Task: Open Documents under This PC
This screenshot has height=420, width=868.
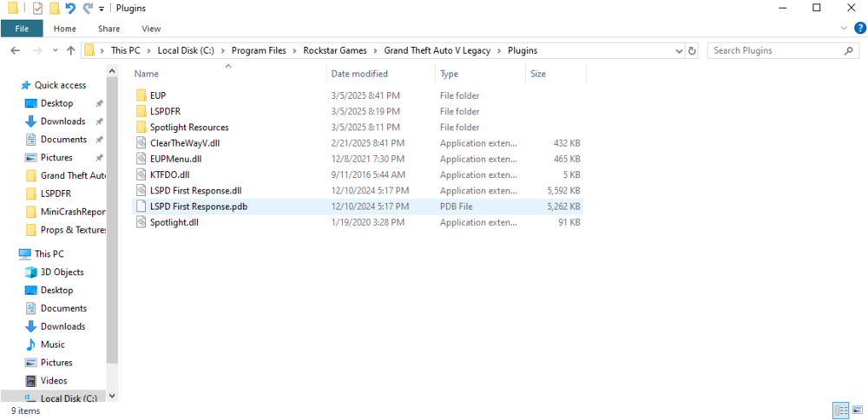Action: pyautogui.click(x=63, y=308)
